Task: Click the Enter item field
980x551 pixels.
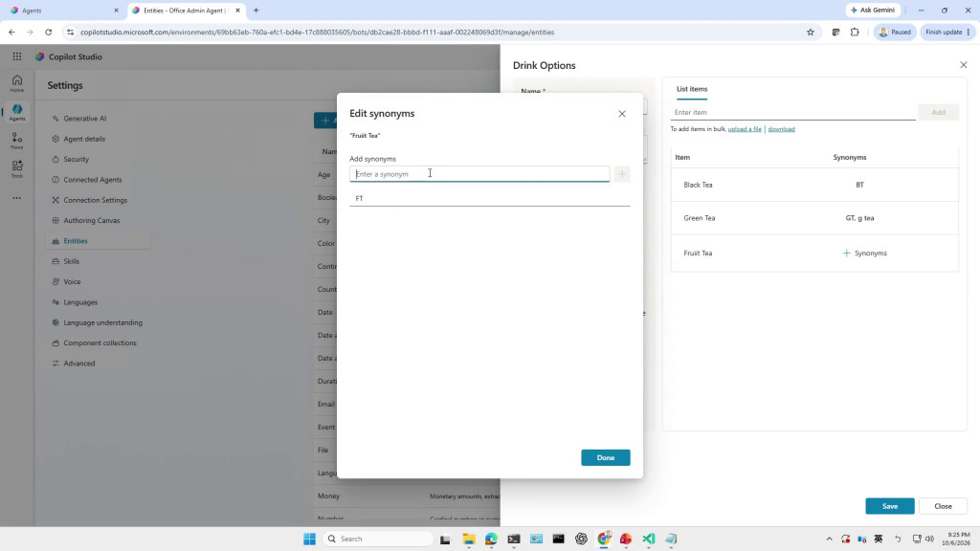Action: [x=793, y=113]
